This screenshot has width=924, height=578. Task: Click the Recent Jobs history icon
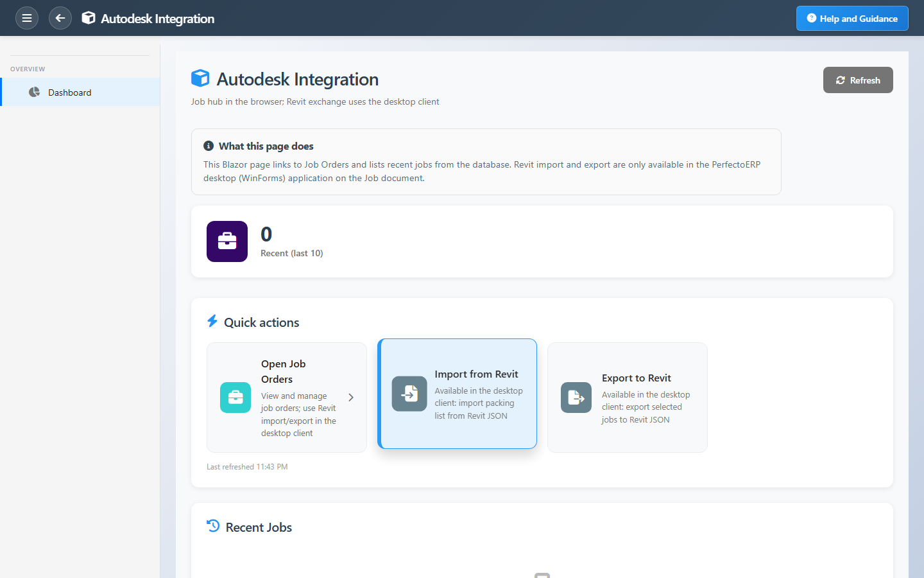213,526
